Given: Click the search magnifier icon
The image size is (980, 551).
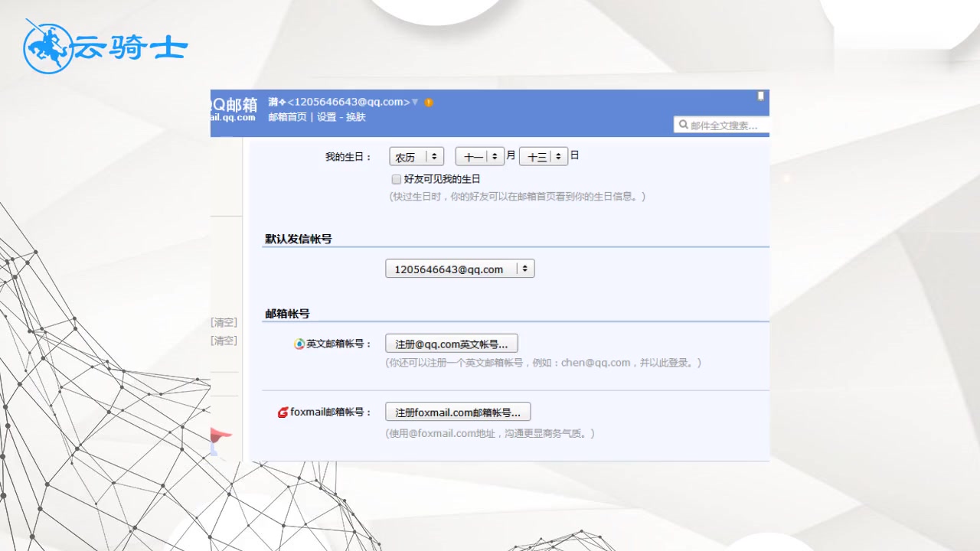Looking at the screenshot, I should [683, 124].
